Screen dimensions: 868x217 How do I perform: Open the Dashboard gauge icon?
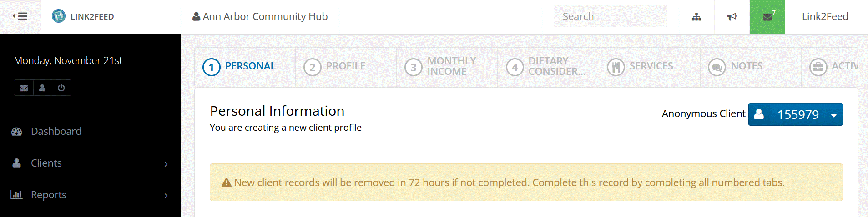point(17,132)
